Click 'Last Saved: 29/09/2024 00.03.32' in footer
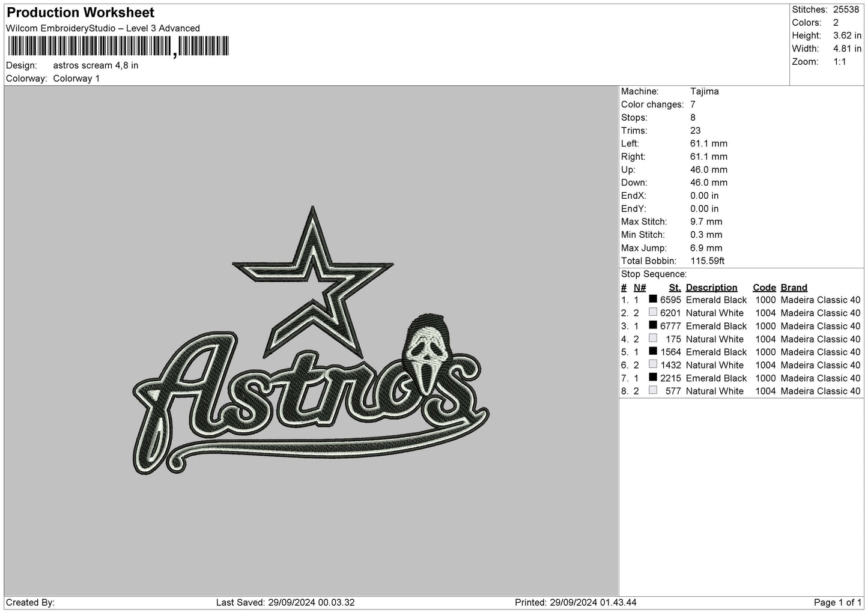868x613 pixels. [285, 602]
